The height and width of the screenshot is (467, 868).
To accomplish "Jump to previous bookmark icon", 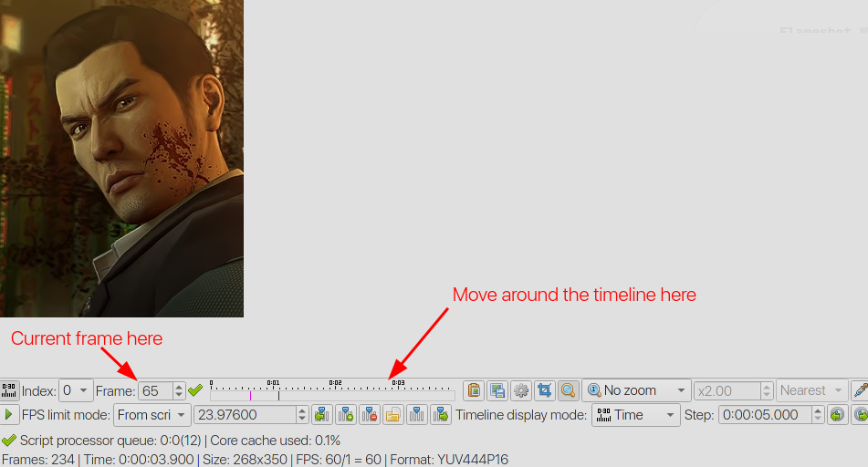I will pyautogui.click(x=321, y=415).
